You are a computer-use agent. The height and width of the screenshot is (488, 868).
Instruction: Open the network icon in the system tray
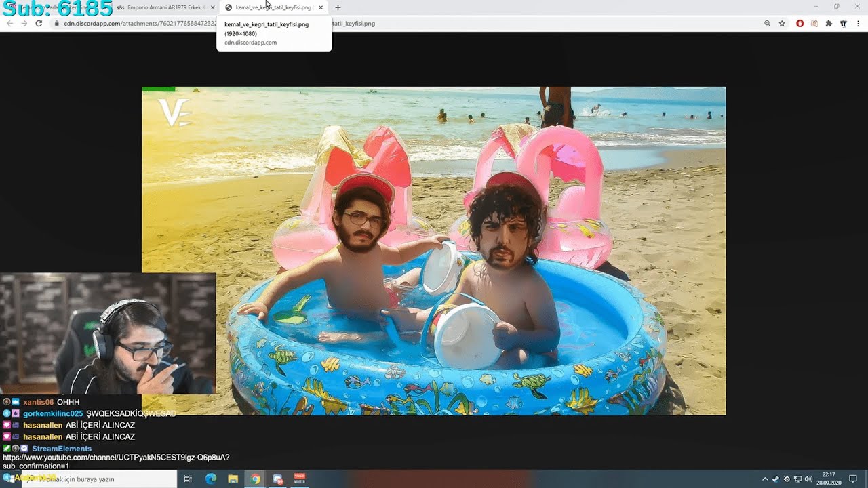pos(798,479)
